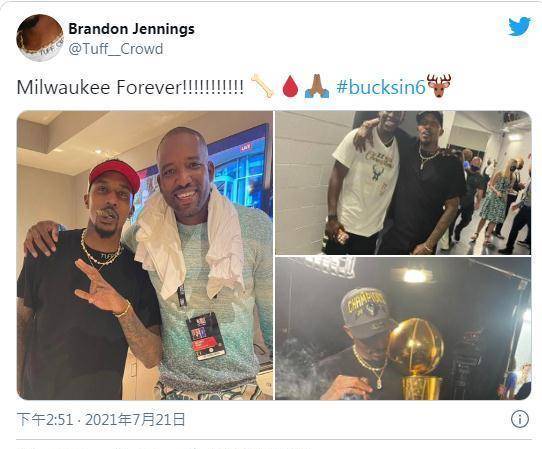Open the @Tuff__Crowd handle link

[116, 49]
